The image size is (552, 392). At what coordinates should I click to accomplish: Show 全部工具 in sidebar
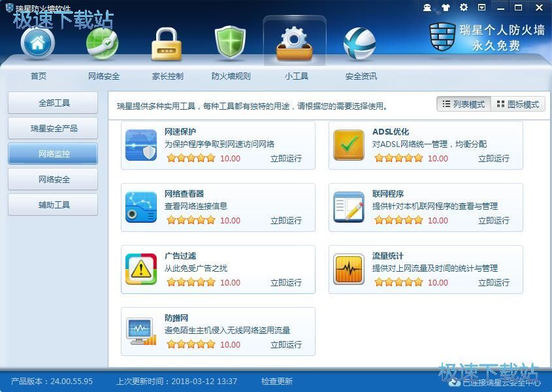click(53, 103)
